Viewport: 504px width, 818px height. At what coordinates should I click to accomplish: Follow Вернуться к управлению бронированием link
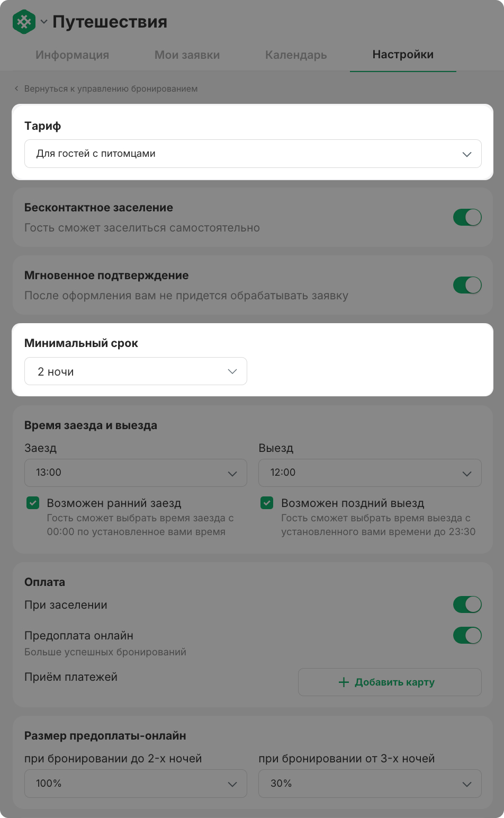[111, 88]
